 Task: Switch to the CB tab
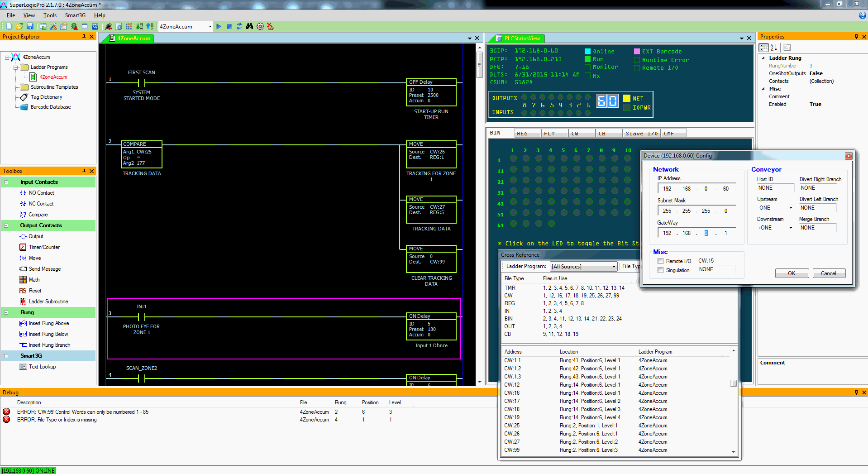click(609, 133)
